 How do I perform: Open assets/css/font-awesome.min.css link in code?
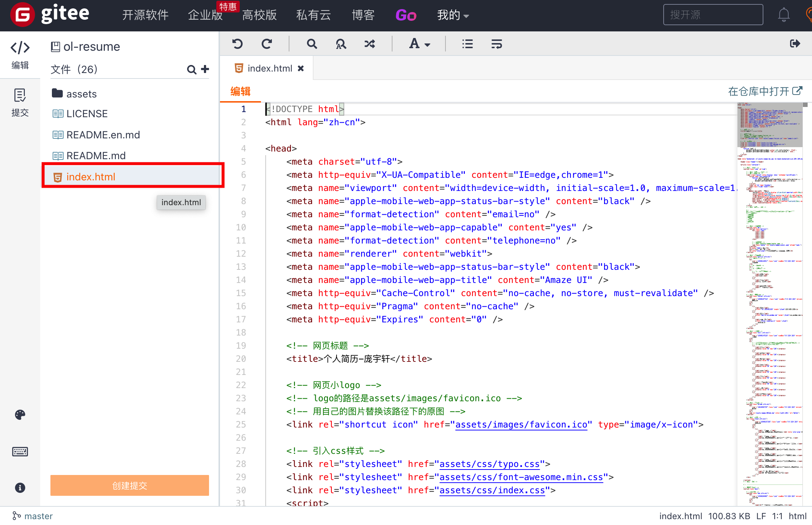tap(521, 477)
